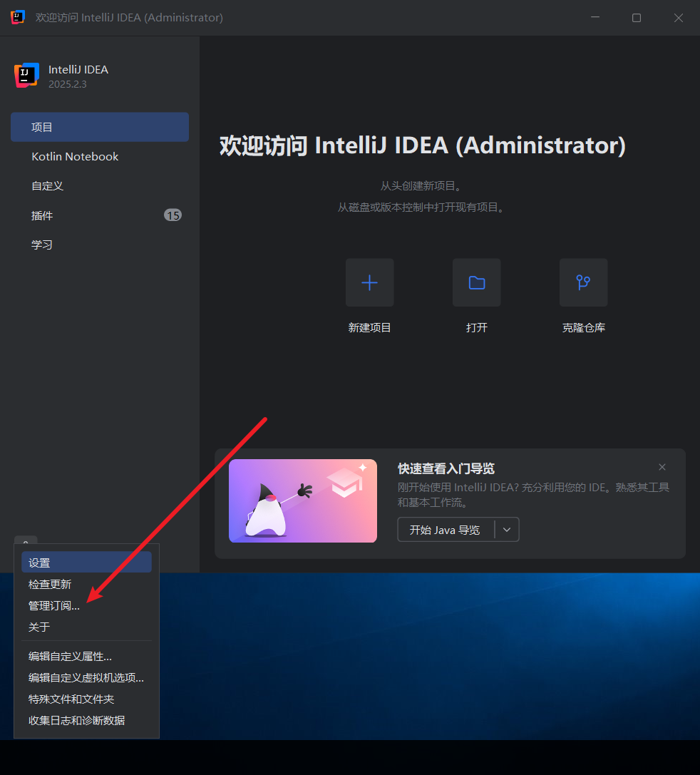Dismiss the onboarding tour banner
This screenshot has height=775, width=700.
click(x=662, y=467)
